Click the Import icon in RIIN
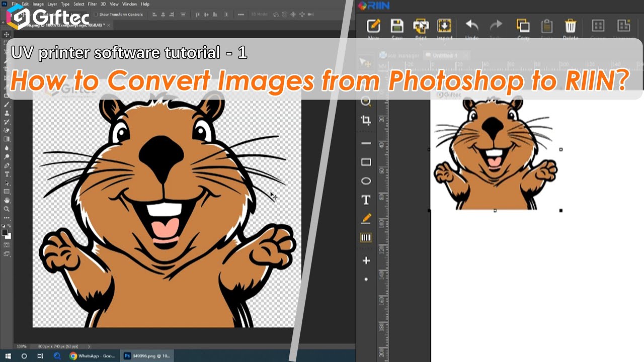The height and width of the screenshot is (362, 644). 444,26
